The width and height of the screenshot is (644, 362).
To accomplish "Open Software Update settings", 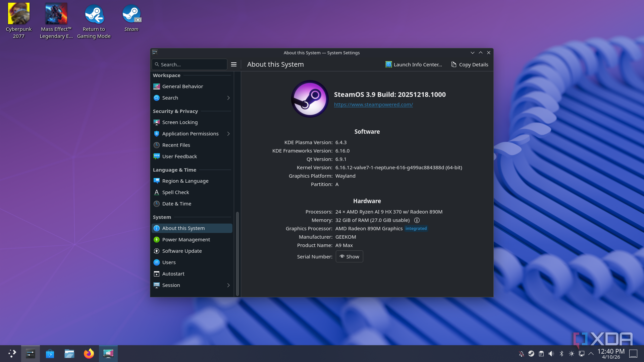I will point(192,251).
